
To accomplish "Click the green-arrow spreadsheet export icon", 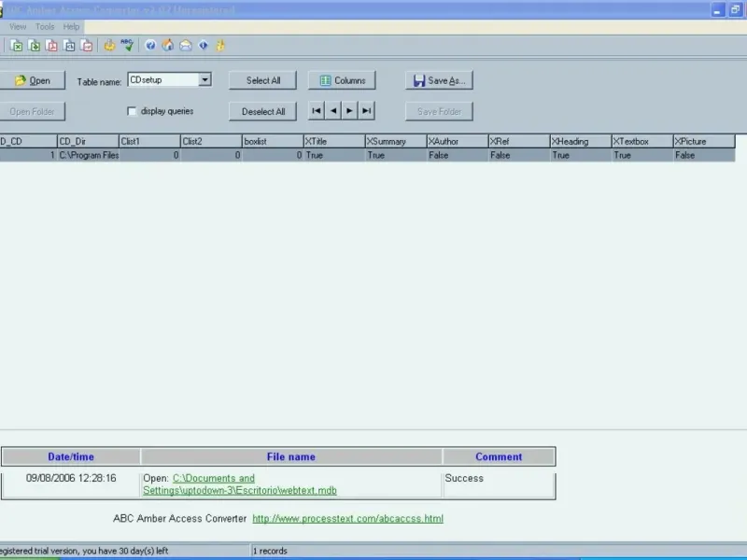I will 34,46.
